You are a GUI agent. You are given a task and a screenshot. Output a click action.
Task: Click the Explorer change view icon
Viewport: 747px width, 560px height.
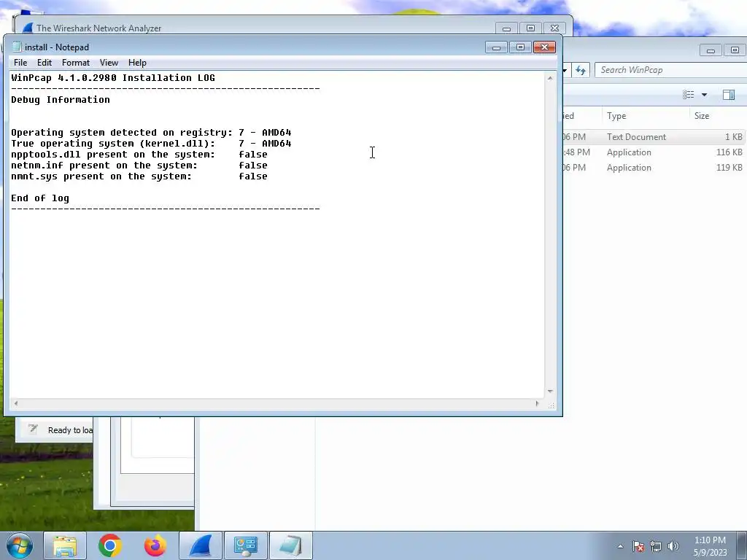point(688,94)
